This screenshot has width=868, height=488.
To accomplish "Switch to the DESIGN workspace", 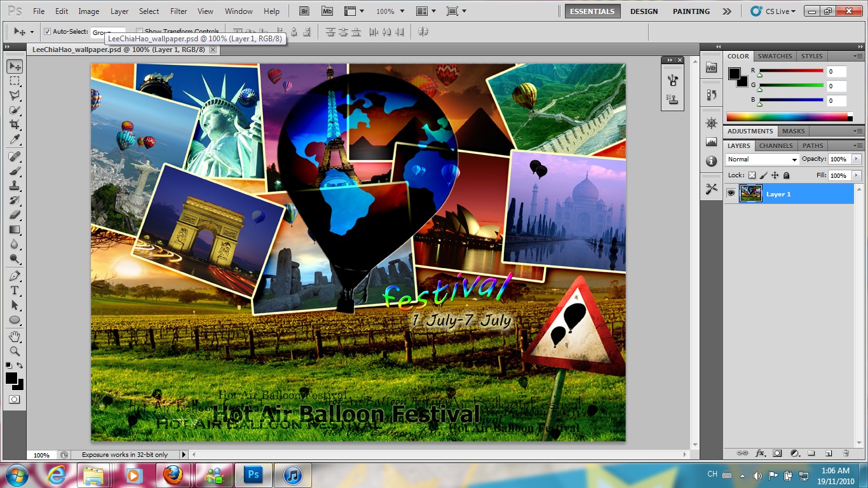I will pos(644,11).
